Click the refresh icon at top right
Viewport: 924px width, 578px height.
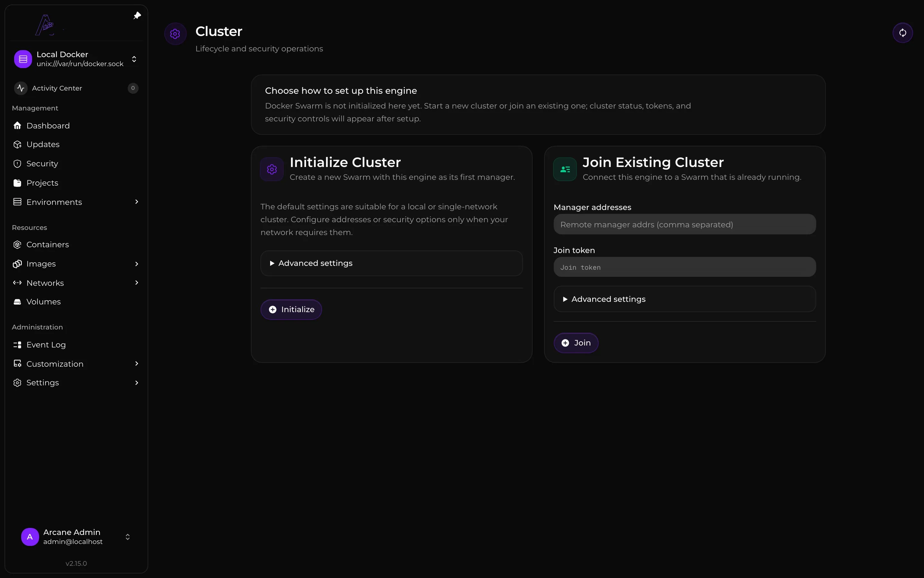click(903, 33)
